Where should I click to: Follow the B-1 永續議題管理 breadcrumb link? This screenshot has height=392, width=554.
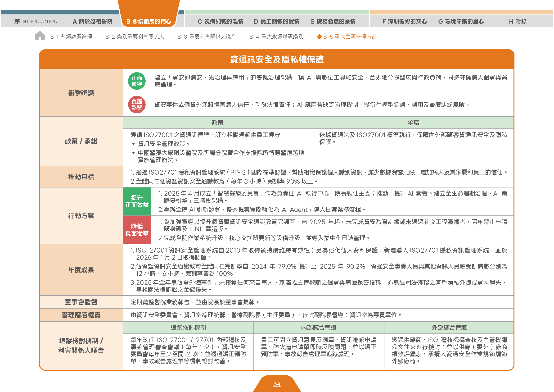coord(71,37)
